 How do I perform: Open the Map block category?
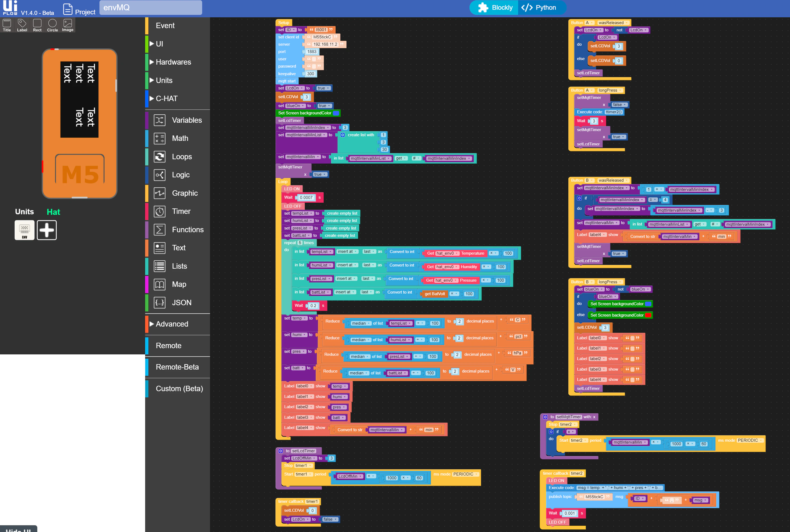coord(178,284)
